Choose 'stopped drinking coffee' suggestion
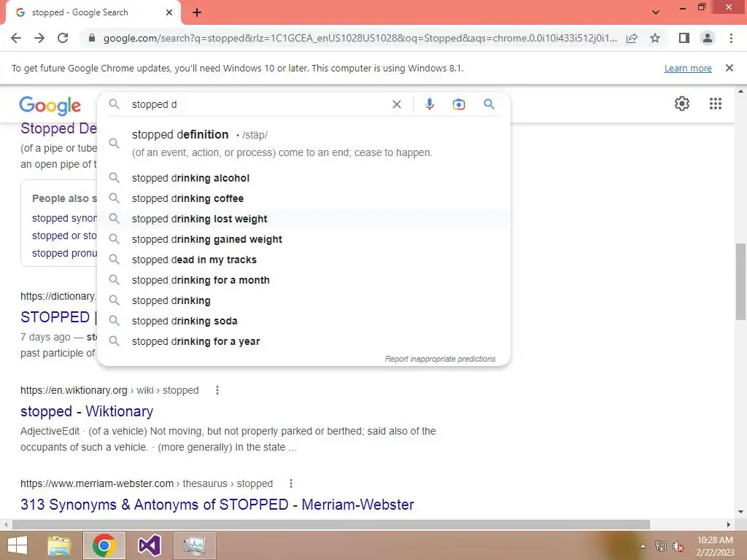This screenshot has height=560, width=747. point(303,198)
